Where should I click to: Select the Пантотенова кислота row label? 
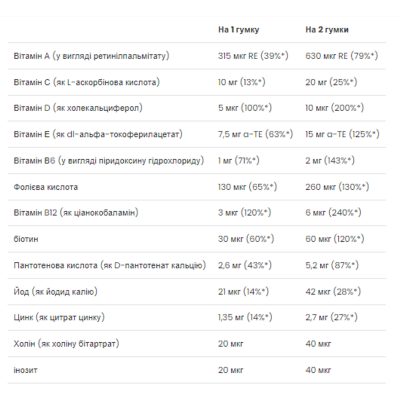(x=110, y=265)
